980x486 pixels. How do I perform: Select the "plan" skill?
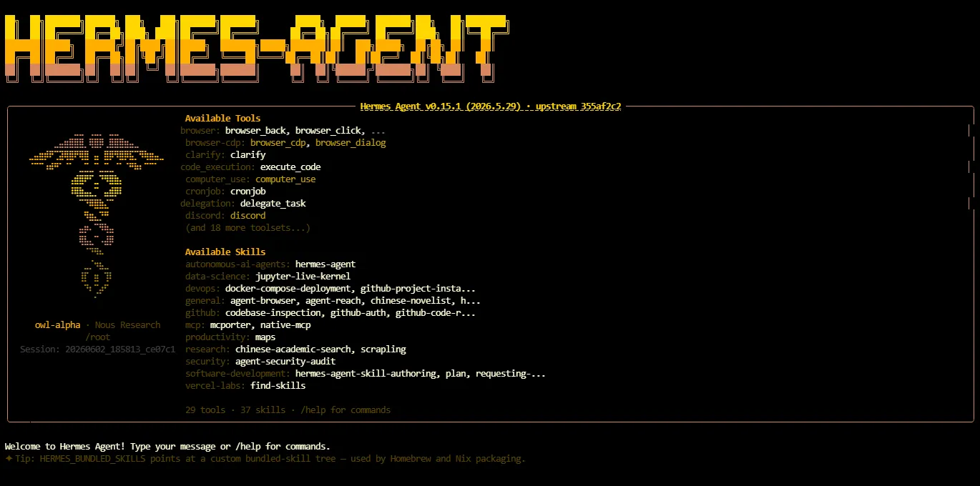tap(456, 374)
